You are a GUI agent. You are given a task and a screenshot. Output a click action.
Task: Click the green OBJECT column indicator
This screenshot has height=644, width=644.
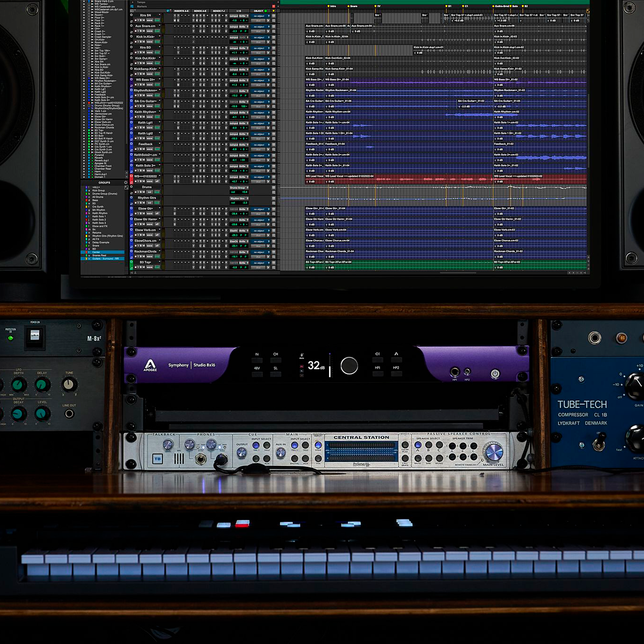click(x=266, y=11)
